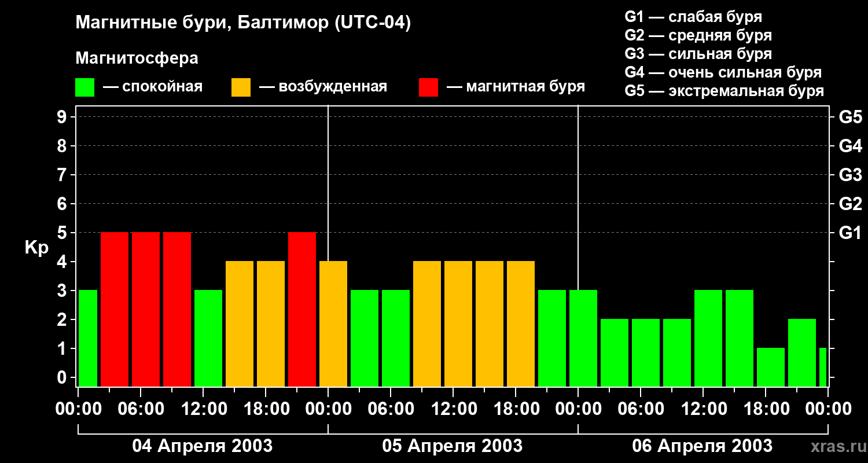
Task: Select the '06 Апреля 2003' date label
Action: point(702,446)
